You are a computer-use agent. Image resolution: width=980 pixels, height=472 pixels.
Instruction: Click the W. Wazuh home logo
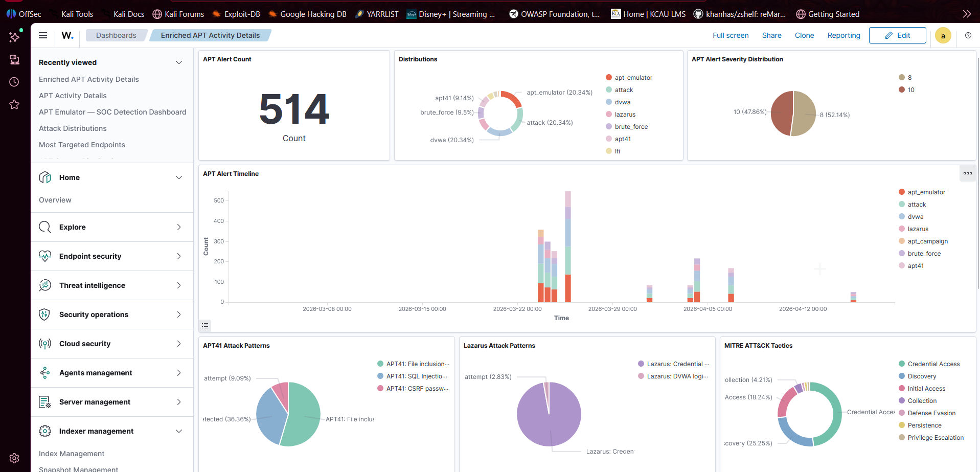tap(67, 35)
